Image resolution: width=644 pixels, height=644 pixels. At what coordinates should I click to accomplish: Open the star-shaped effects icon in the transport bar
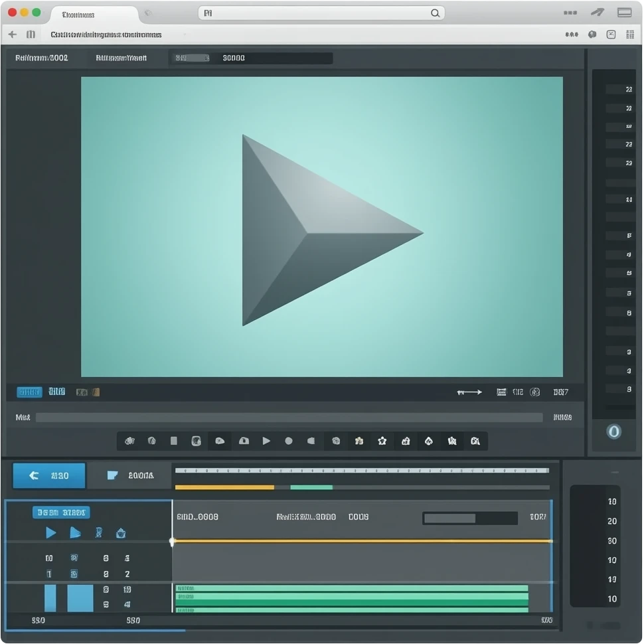[382, 441]
